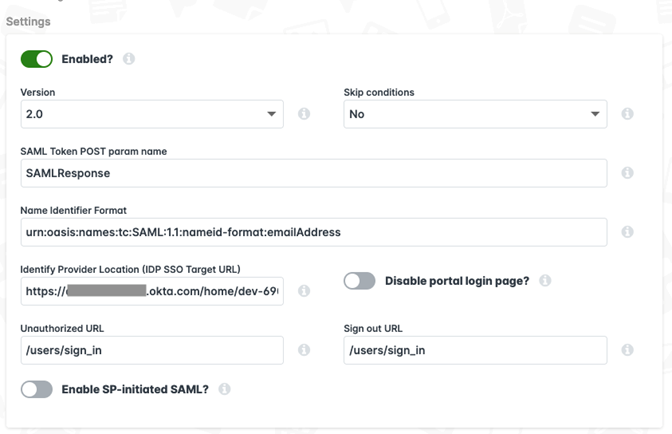Click the Name Identifier Format field
672x434 pixels.
tap(313, 232)
